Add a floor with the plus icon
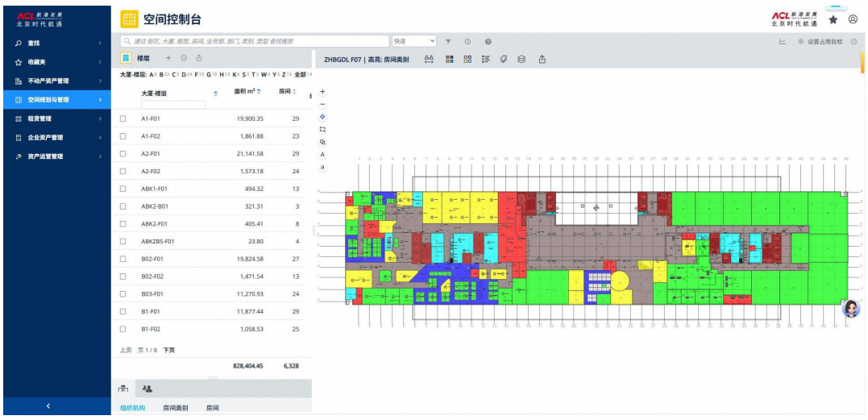The height and width of the screenshot is (420, 868). pyautogui.click(x=168, y=57)
